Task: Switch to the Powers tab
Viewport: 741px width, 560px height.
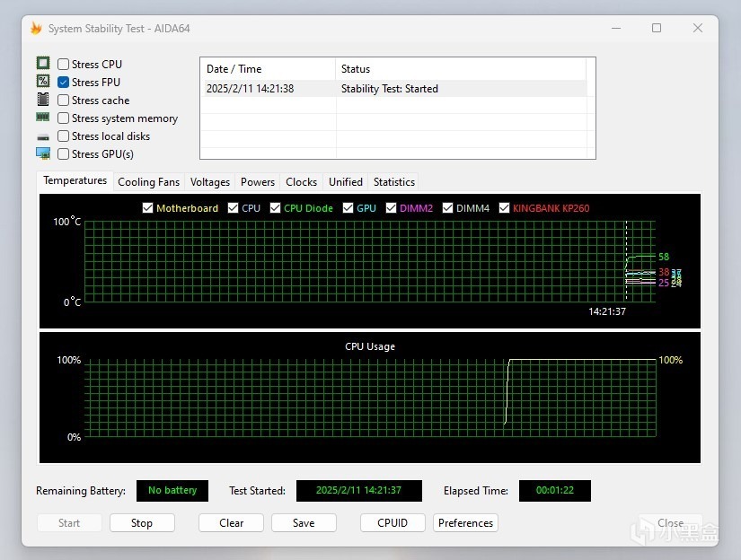Action: 258,182
